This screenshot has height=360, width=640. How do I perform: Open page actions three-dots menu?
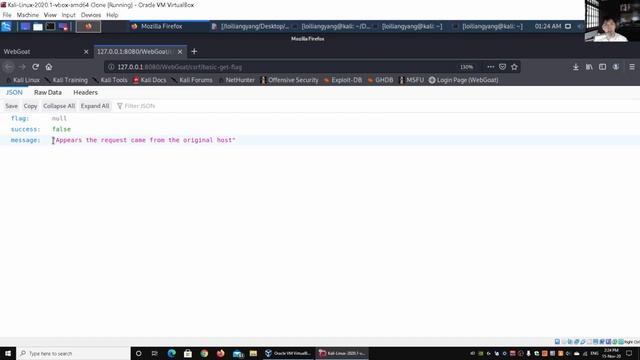(x=491, y=67)
